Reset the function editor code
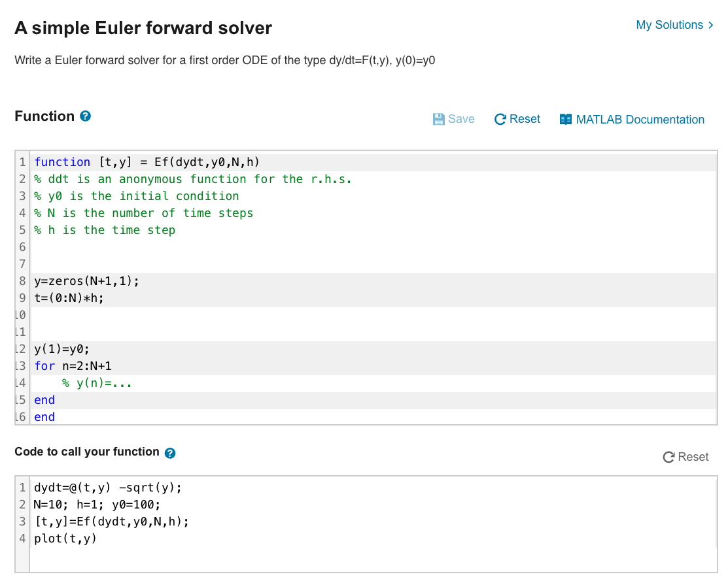The image size is (728, 583). (517, 119)
